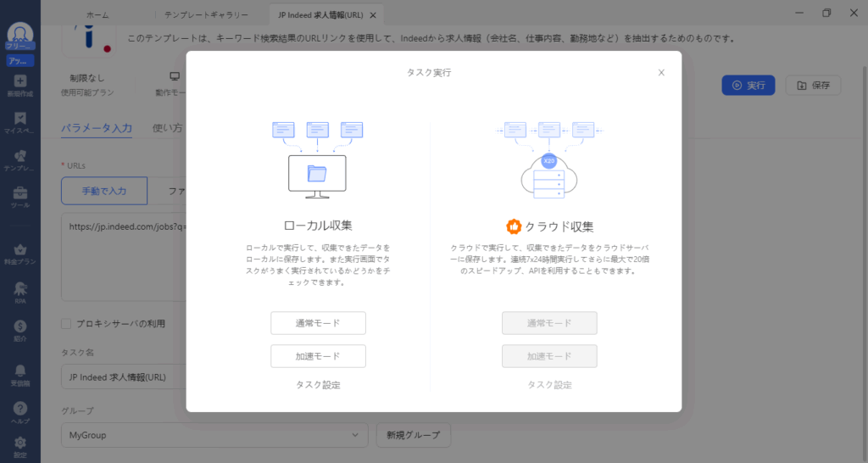Viewport: 868px width, 463px height.
Task: Click the URLs text area
Action: click(x=124, y=257)
